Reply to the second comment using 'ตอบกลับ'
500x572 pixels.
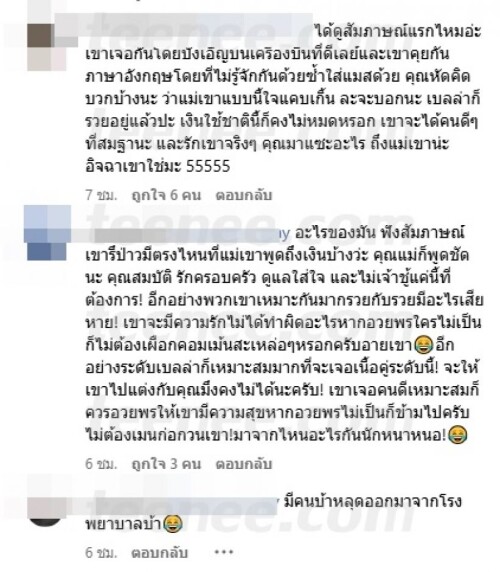(x=244, y=464)
